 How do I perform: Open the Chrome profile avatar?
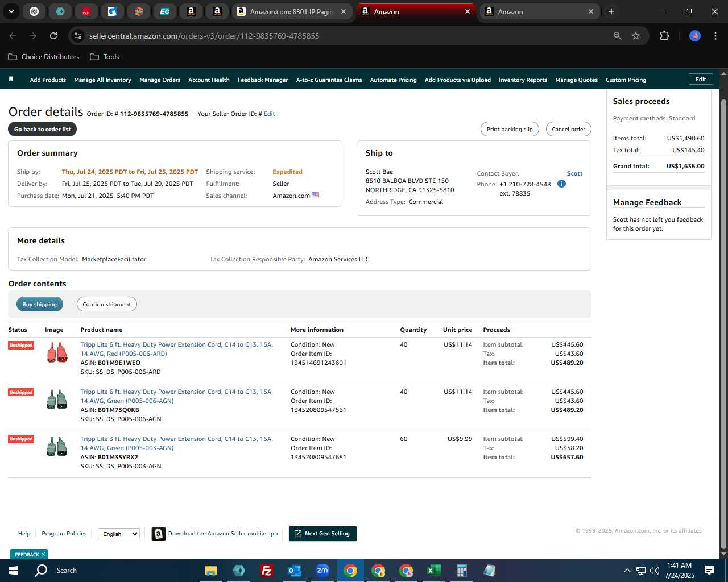[x=695, y=36]
